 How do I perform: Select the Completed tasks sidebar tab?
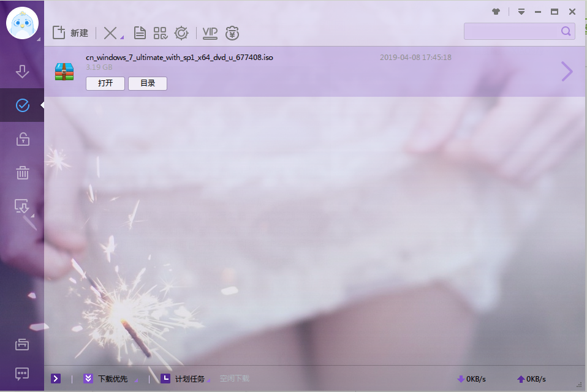coord(22,105)
